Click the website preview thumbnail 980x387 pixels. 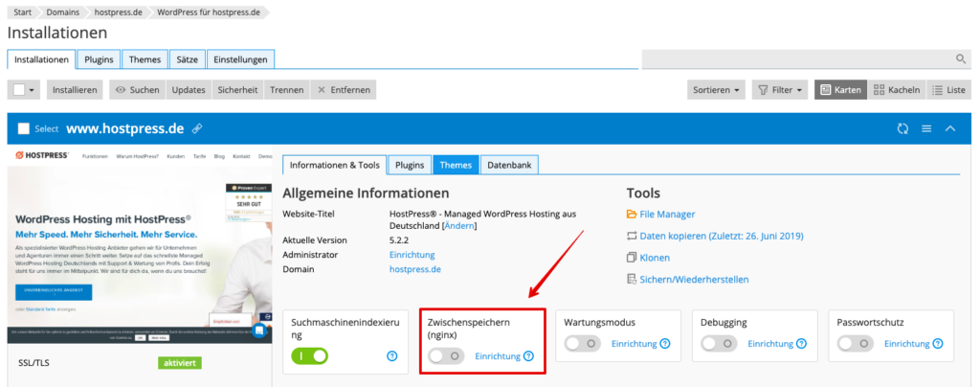pos(140,245)
